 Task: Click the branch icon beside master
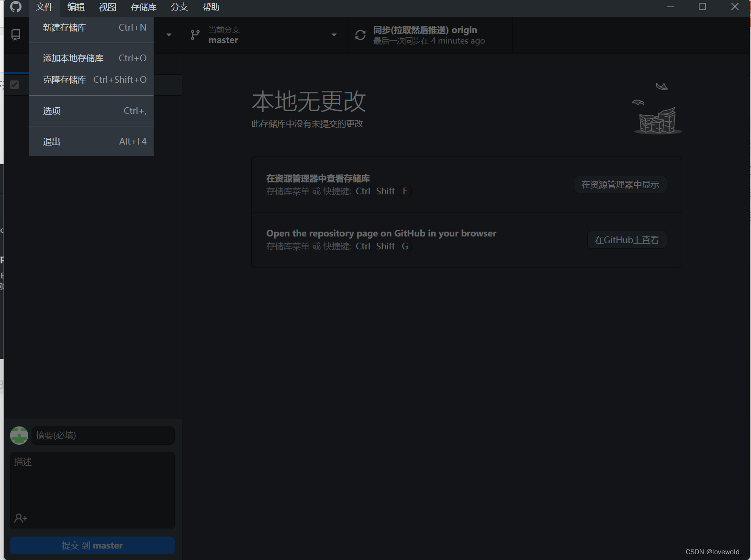(195, 35)
